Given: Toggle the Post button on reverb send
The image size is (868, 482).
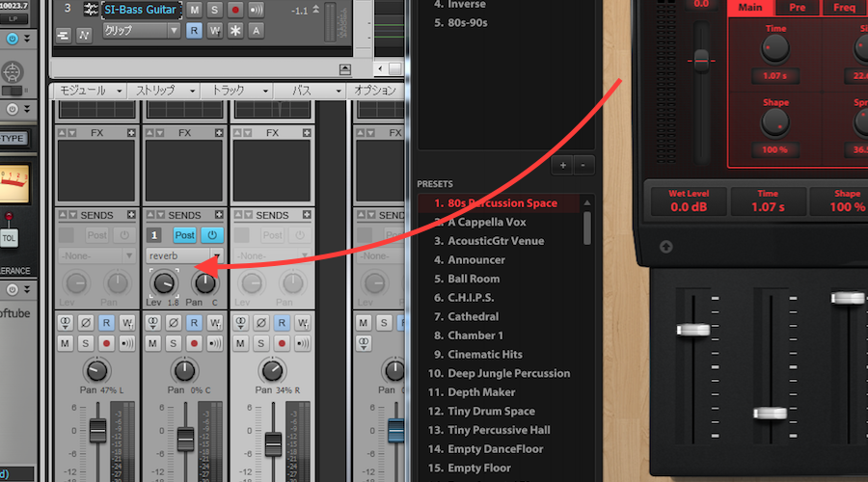Looking at the screenshot, I should pos(184,235).
